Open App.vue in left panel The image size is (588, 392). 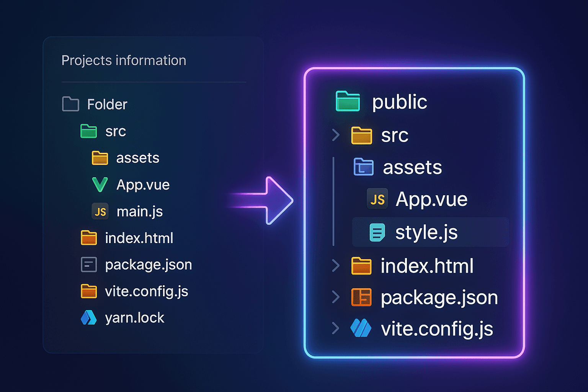pyautogui.click(x=143, y=185)
